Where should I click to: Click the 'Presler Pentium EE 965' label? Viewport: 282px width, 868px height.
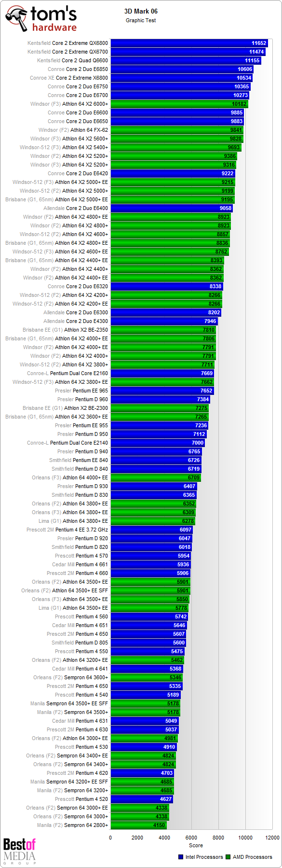(81, 391)
